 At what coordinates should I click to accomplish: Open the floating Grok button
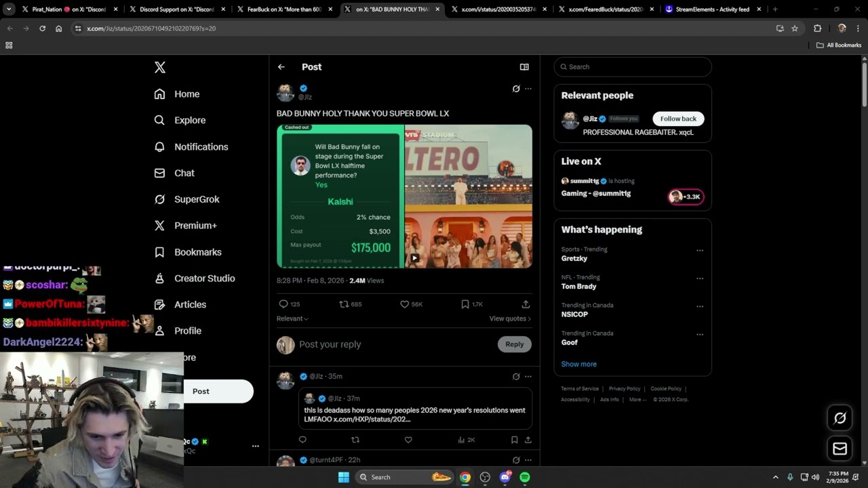840,418
